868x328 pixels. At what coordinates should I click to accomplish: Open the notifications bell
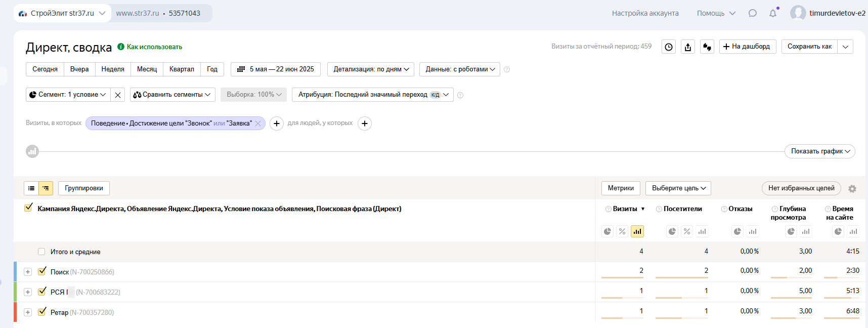[773, 13]
